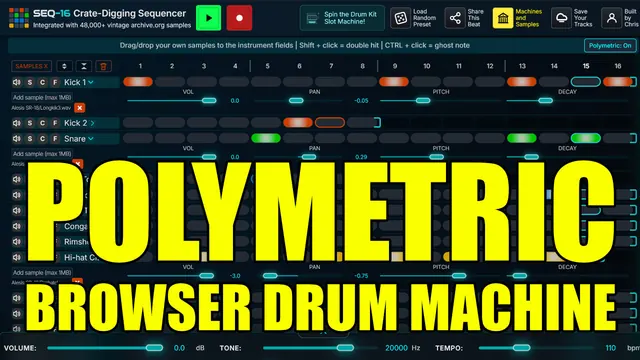Enable Snare step 1
The image size is (640, 360).
coord(138,138)
